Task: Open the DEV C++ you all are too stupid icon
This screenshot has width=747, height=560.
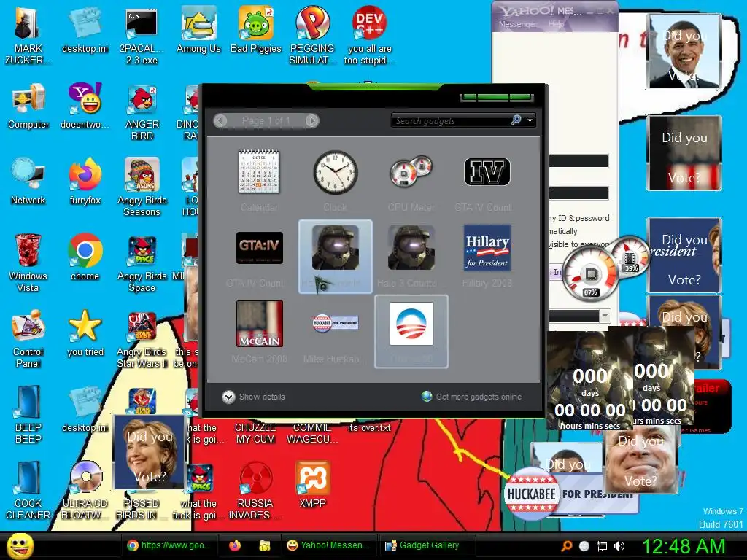Action: [x=369, y=35]
